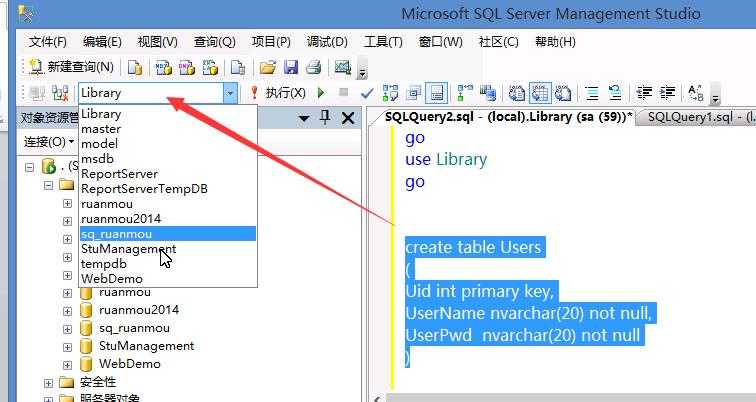Choose msdb in the database dropdown list

168,159
